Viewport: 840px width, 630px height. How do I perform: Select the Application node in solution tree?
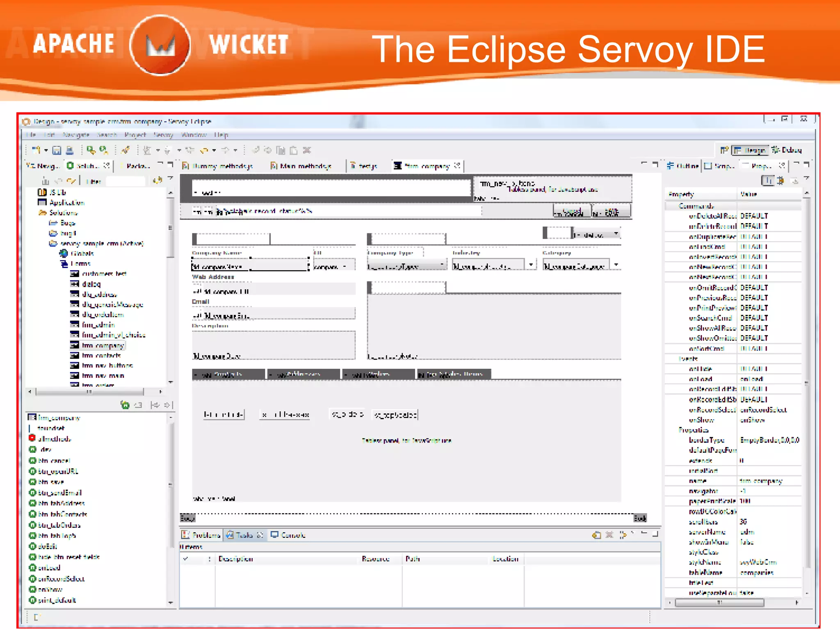(61, 203)
